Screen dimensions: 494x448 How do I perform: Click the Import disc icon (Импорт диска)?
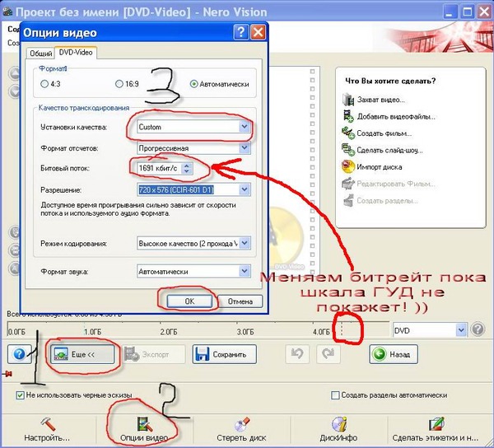point(348,166)
